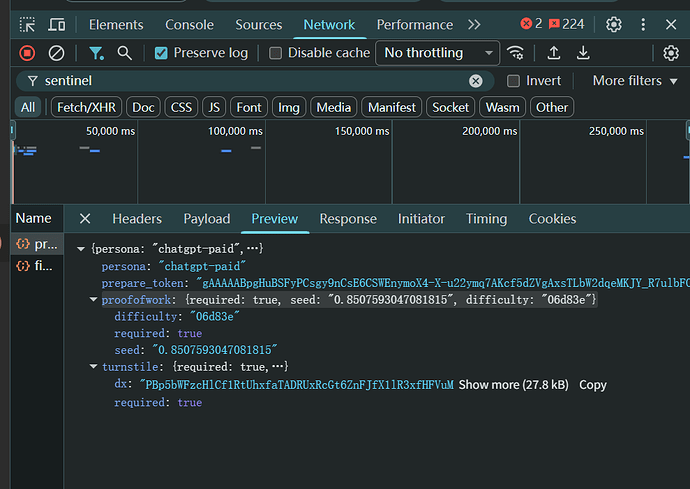Click the import HAR upload icon
This screenshot has height=489, width=690.
[553, 53]
